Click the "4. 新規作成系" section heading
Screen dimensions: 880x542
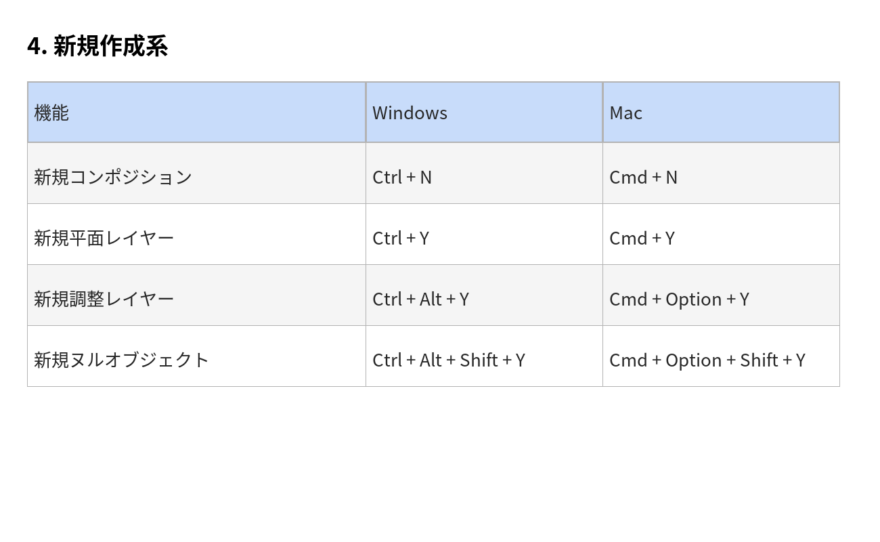97,46
